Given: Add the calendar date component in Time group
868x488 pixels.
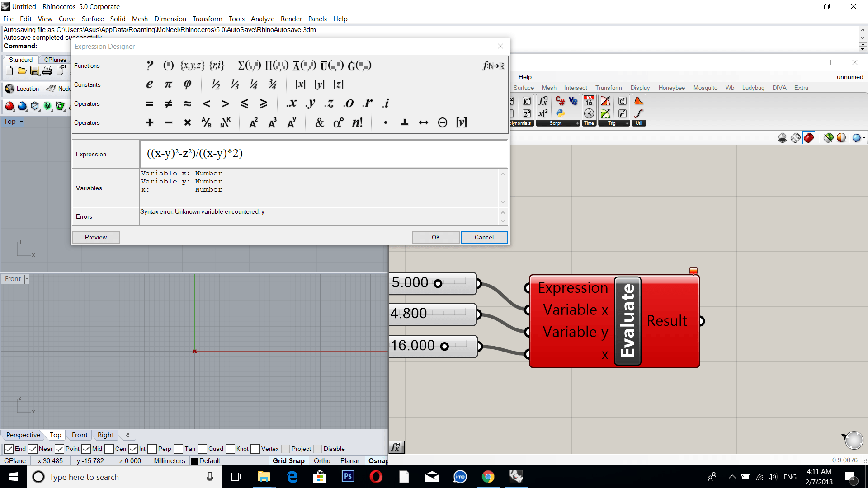Looking at the screenshot, I should [x=589, y=101].
